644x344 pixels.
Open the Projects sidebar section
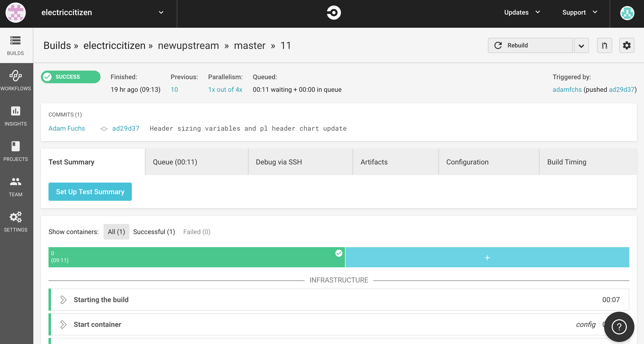(16, 151)
